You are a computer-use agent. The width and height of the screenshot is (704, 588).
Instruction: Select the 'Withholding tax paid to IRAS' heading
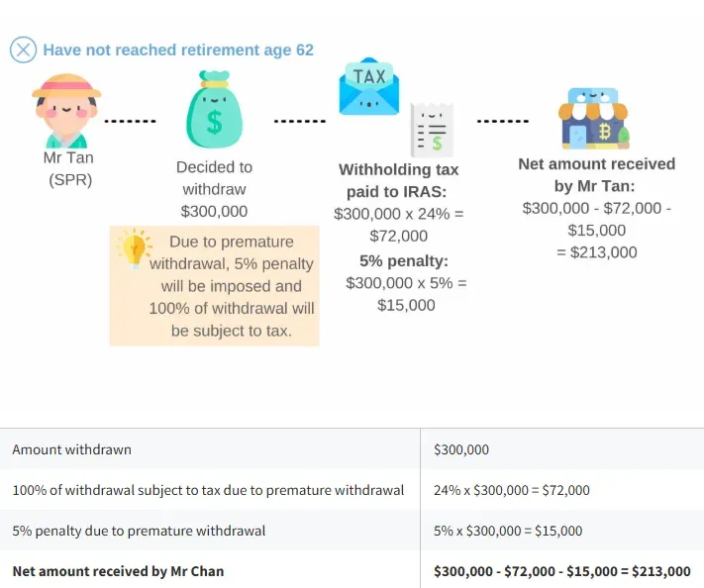point(398,180)
